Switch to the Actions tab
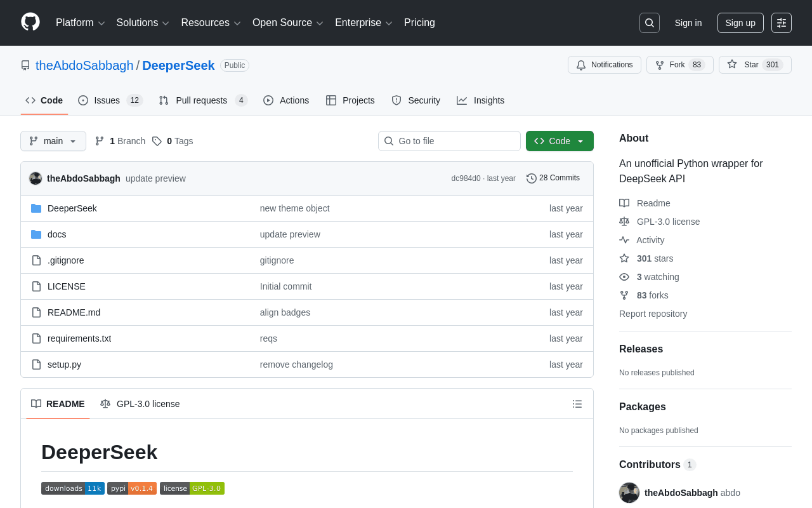 [286, 100]
